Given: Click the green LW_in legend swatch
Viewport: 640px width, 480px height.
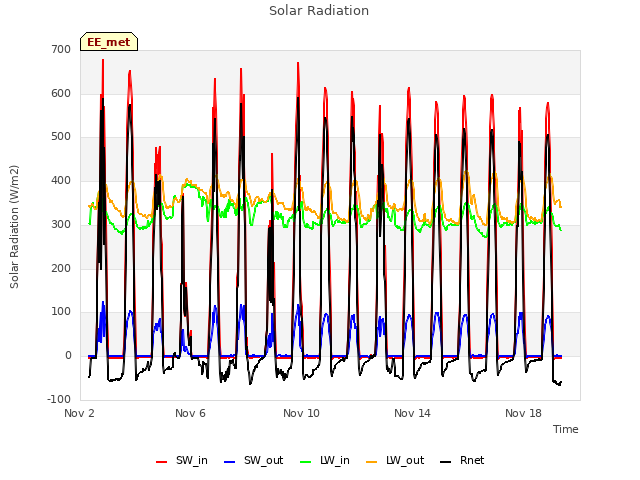Looking at the screenshot, I should (305, 462).
